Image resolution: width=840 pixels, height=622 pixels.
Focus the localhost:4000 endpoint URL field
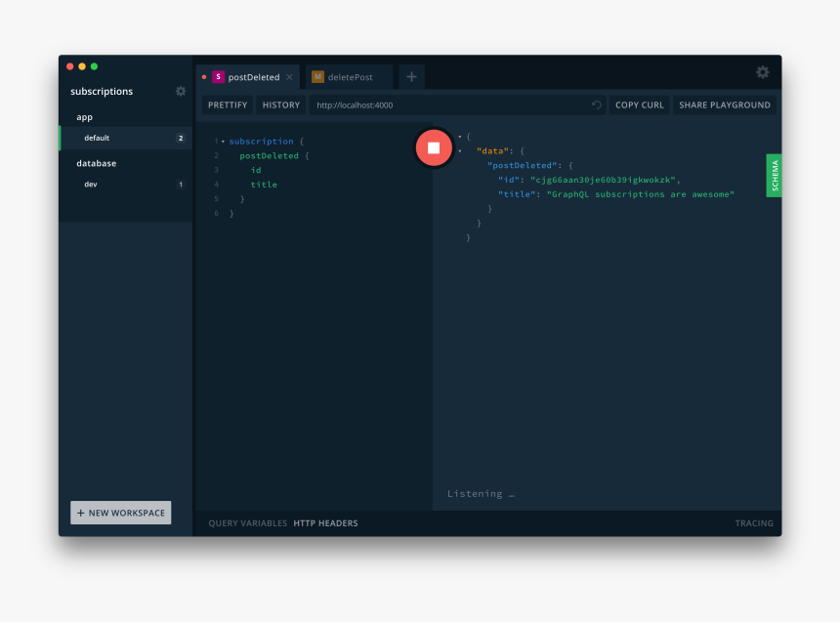click(x=449, y=105)
